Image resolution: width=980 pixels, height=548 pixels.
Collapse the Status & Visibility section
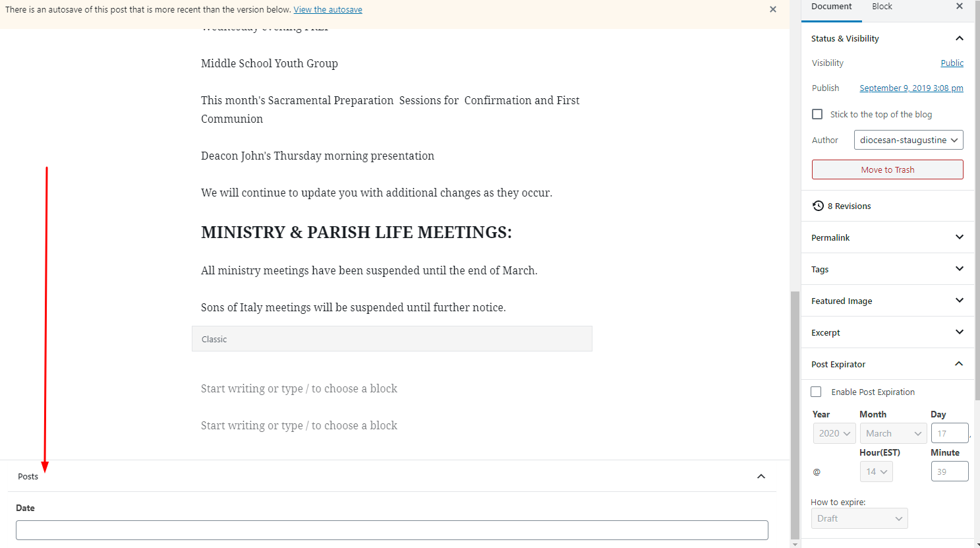click(960, 38)
